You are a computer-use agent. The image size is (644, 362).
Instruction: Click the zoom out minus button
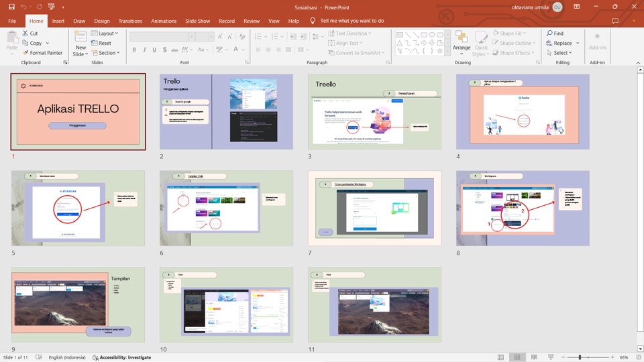click(563, 357)
